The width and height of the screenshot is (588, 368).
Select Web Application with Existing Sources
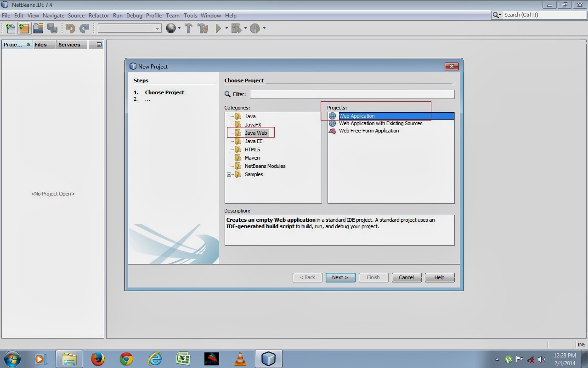(x=380, y=123)
